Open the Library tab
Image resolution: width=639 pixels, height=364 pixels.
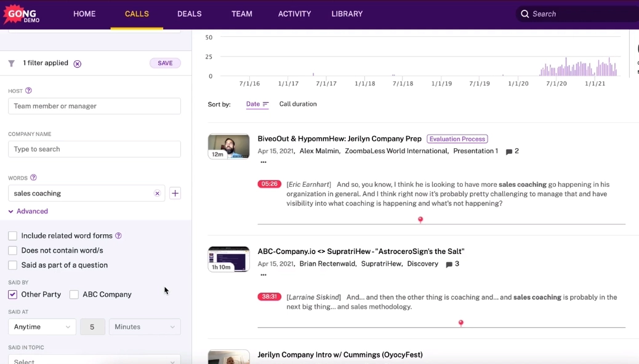pos(347,14)
